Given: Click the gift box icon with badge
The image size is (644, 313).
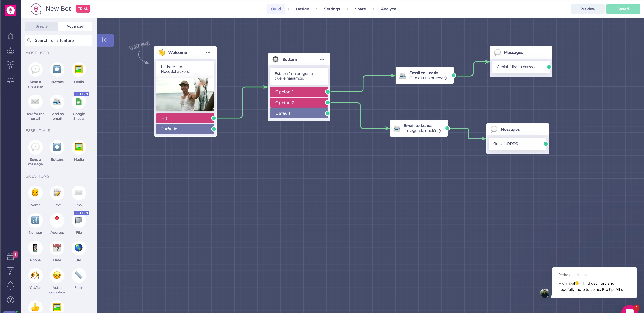Looking at the screenshot, I should 10,256.
